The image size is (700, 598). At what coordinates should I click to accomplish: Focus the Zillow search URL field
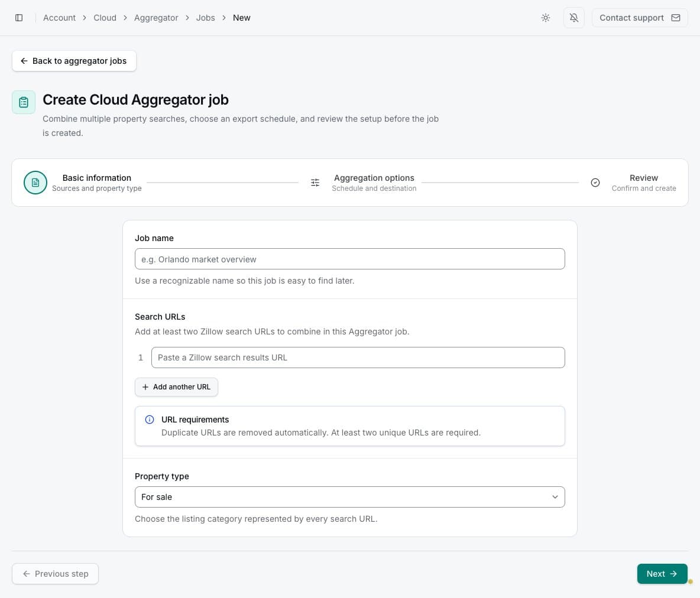click(358, 357)
